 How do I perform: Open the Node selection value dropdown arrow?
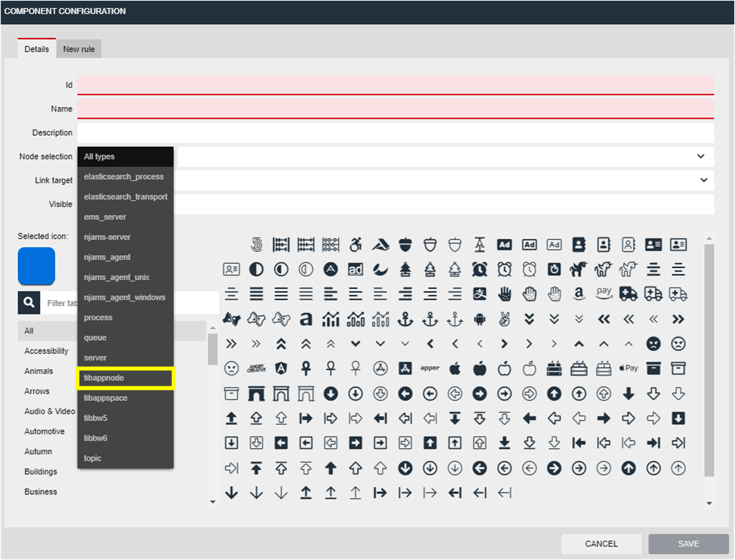(700, 157)
